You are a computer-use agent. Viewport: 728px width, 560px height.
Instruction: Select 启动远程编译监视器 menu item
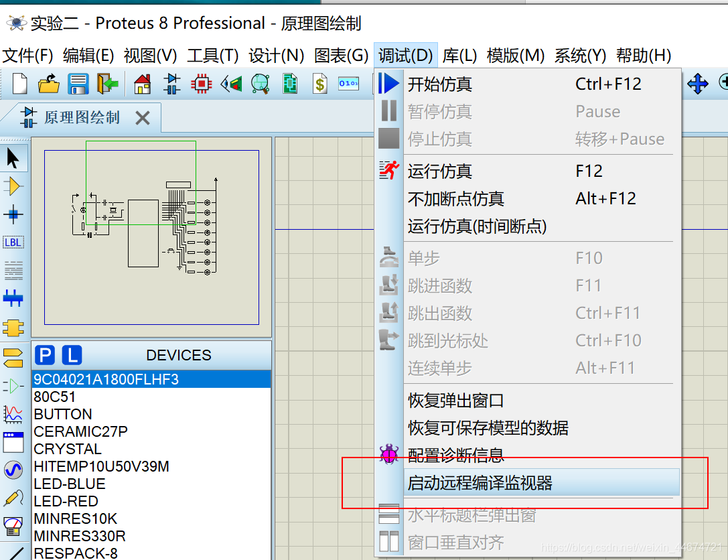[x=529, y=482]
